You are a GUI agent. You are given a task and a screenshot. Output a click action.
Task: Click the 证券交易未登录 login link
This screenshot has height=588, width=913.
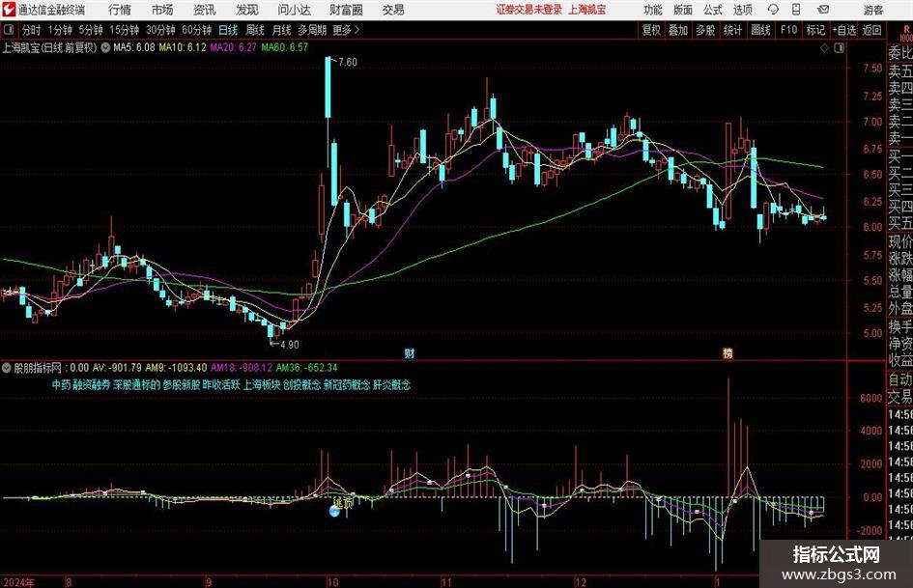click(529, 10)
